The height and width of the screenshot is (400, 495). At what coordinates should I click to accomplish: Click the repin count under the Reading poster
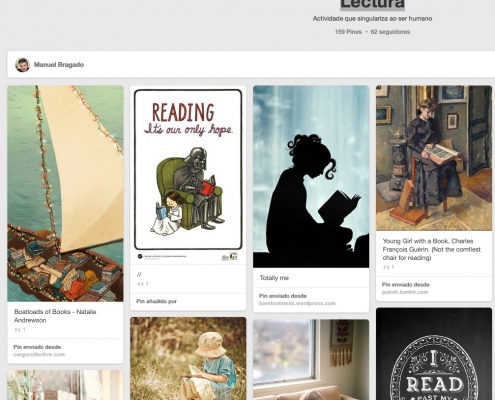[x=143, y=284]
